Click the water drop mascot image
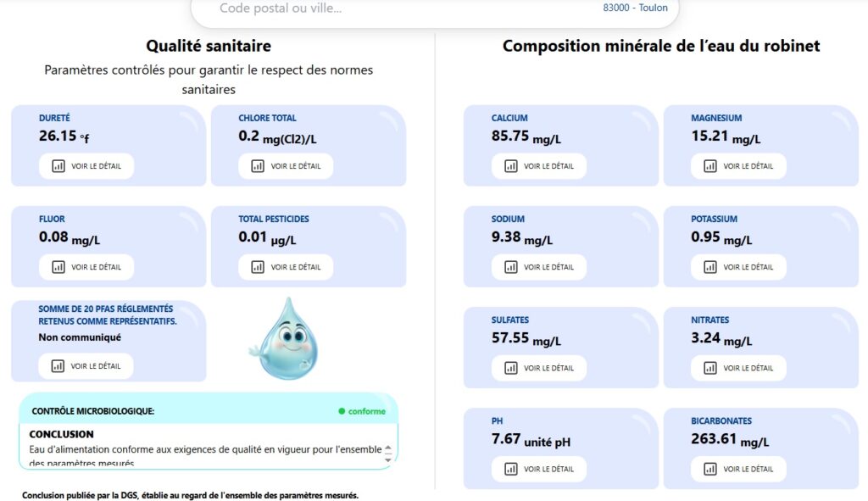The width and height of the screenshot is (868, 501). pos(283,338)
